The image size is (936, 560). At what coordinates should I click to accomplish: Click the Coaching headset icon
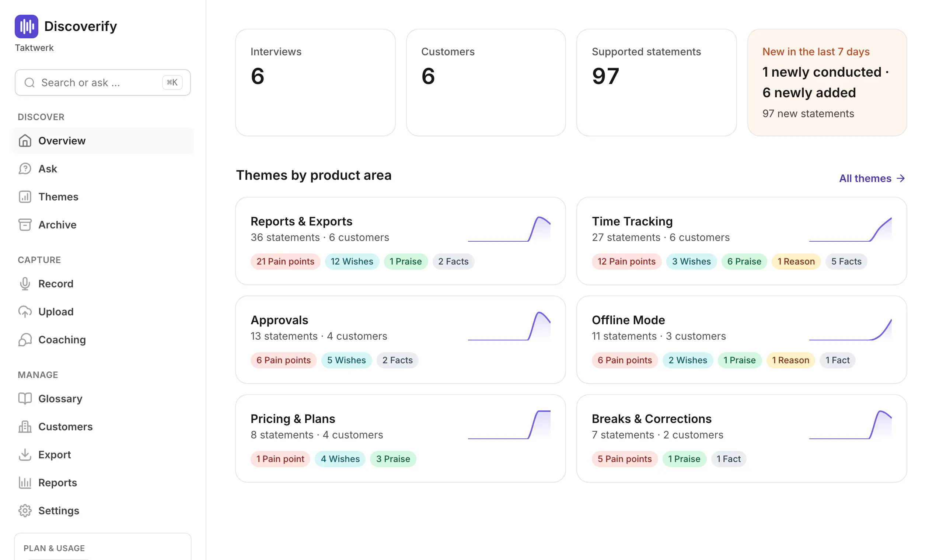25,340
